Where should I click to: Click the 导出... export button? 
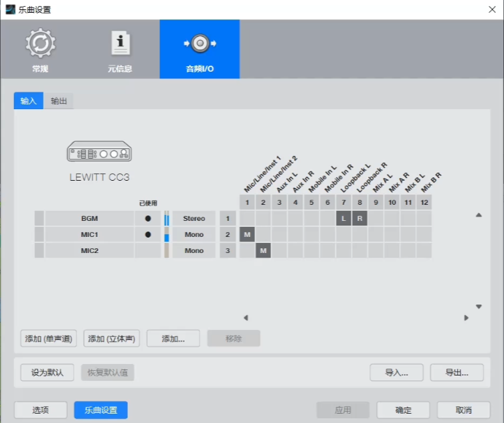(x=456, y=373)
